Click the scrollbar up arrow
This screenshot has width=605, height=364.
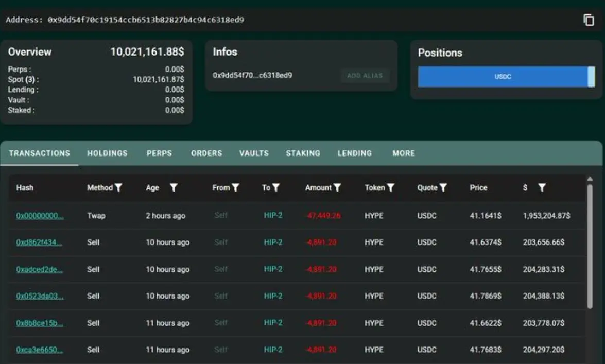tap(590, 179)
